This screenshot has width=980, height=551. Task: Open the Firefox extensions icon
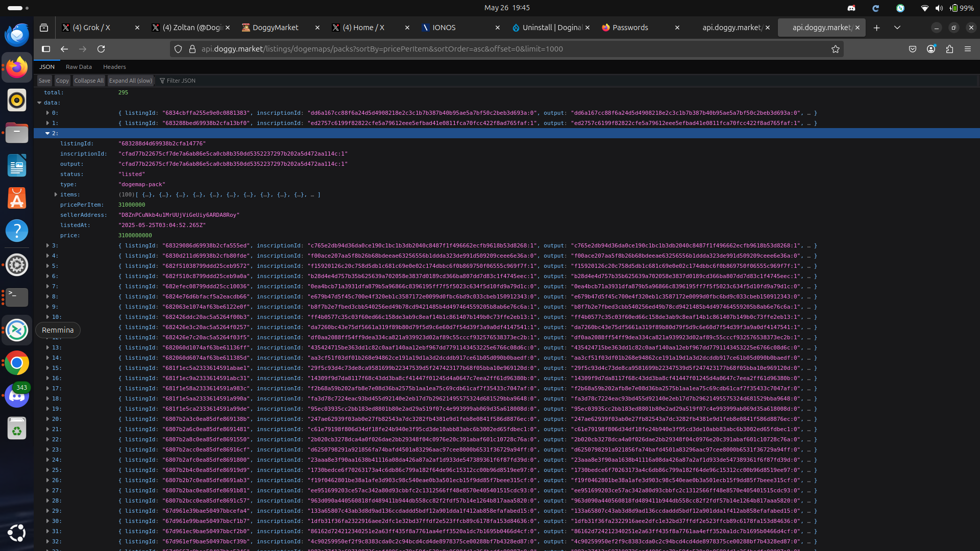949,49
